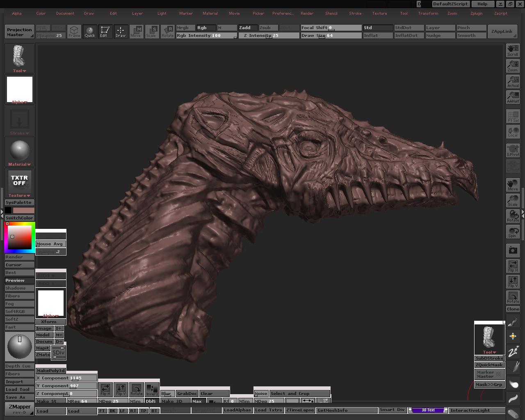Open the Alpha menu

click(x=17, y=14)
